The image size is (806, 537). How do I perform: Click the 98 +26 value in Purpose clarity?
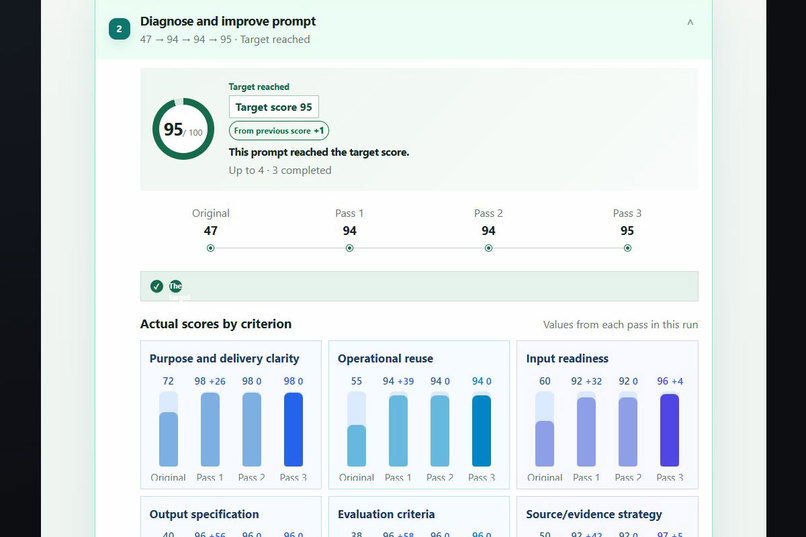pos(210,381)
